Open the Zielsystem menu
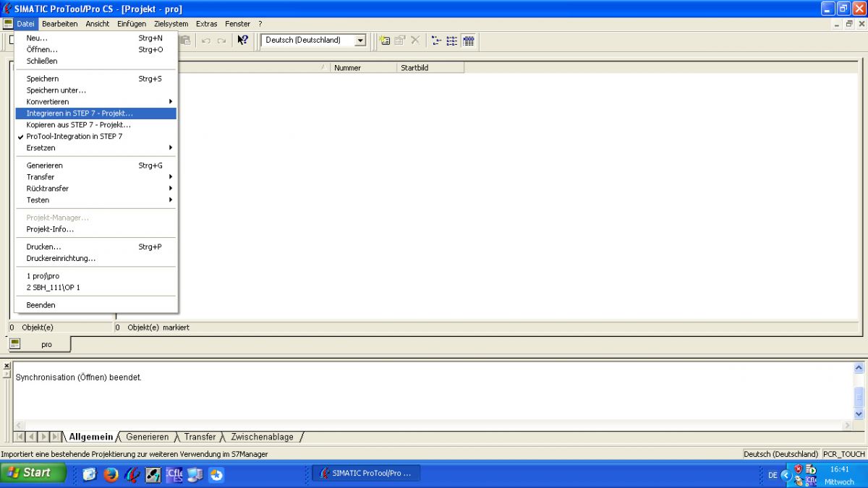This screenshot has width=868, height=488. (171, 24)
